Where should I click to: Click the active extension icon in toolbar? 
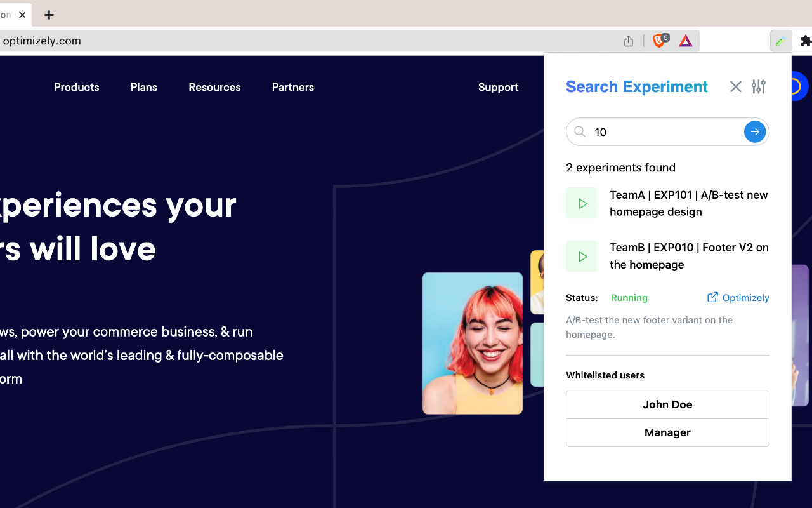781,41
